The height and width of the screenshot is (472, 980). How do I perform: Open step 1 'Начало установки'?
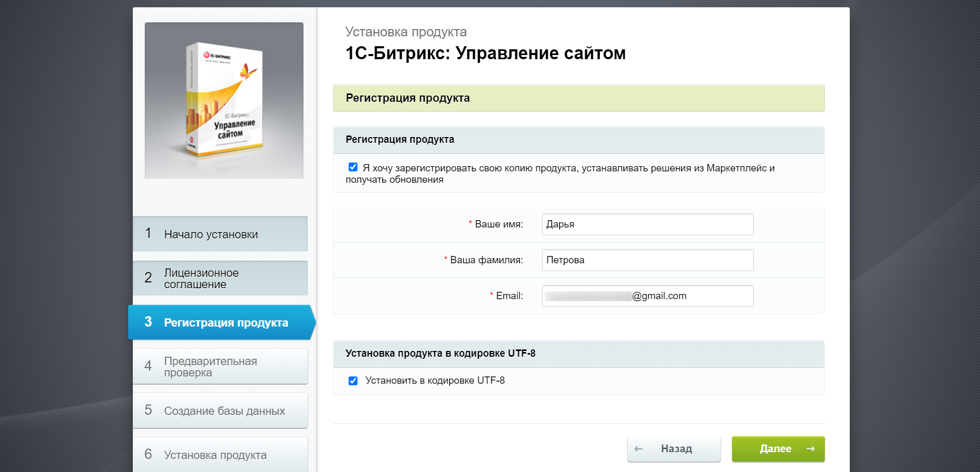[x=220, y=234]
